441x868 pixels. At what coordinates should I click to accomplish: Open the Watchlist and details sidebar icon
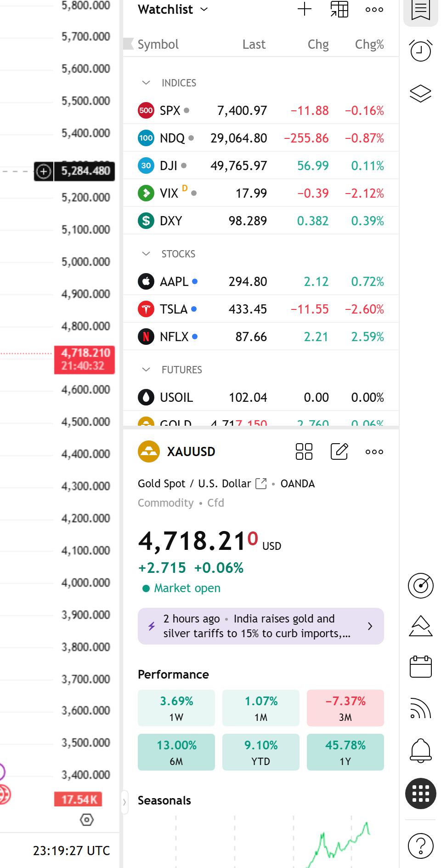(x=421, y=10)
